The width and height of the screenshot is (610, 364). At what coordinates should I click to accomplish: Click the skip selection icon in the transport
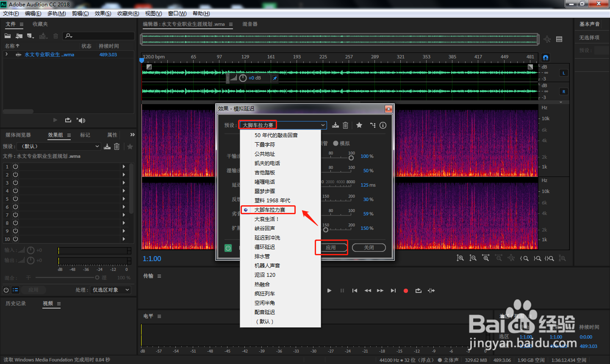(x=431, y=290)
